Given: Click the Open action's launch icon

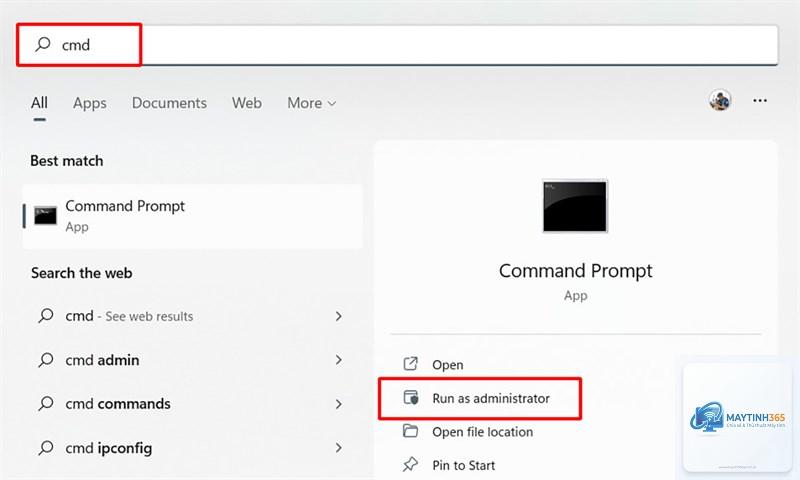Looking at the screenshot, I should pyautogui.click(x=411, y=364).
